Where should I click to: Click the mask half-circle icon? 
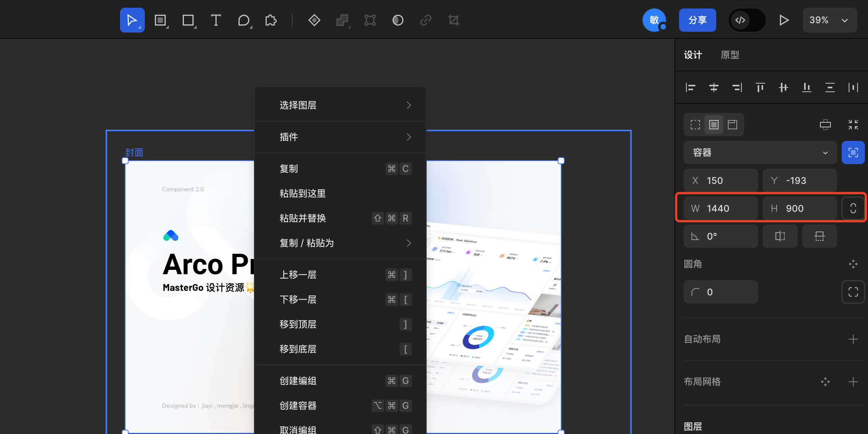tap(398, 20)
